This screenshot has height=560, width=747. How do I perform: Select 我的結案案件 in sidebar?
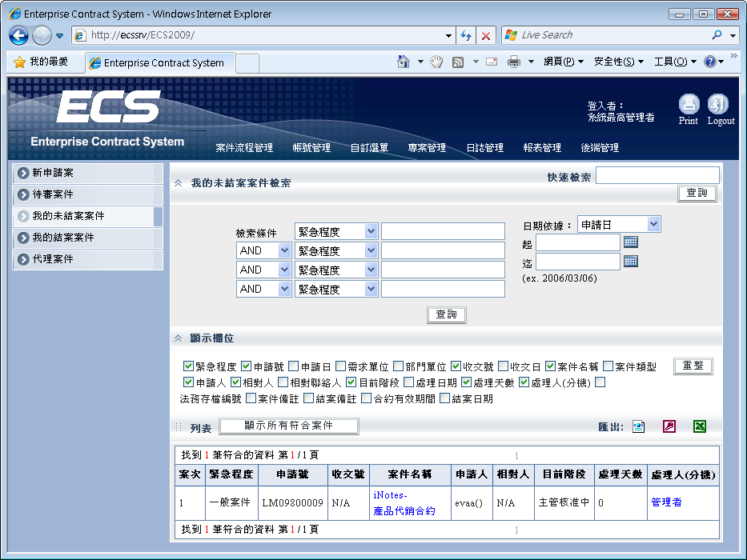(87, 238)
